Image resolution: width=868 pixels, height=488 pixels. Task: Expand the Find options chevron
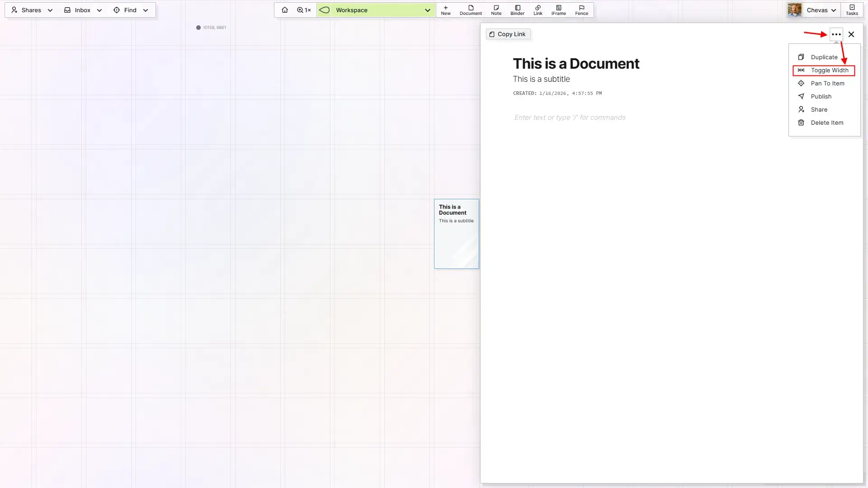[145, 10]
